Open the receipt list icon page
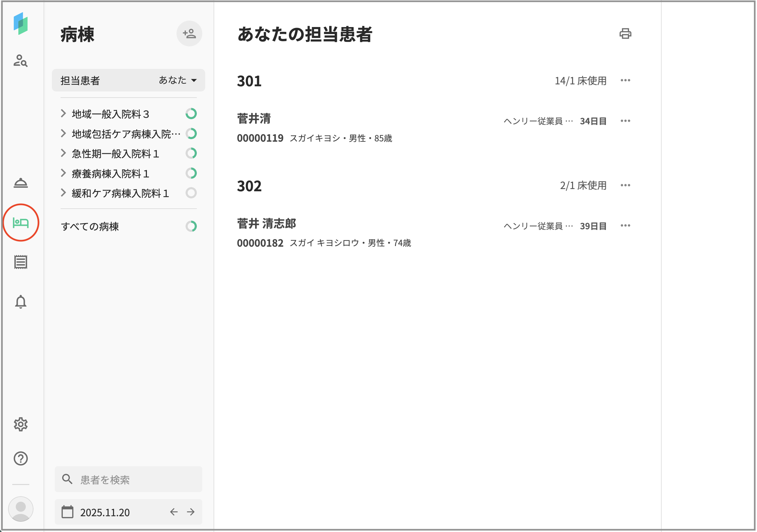The width and height of the screenshot is (757, 532). (x=20, y=262)
